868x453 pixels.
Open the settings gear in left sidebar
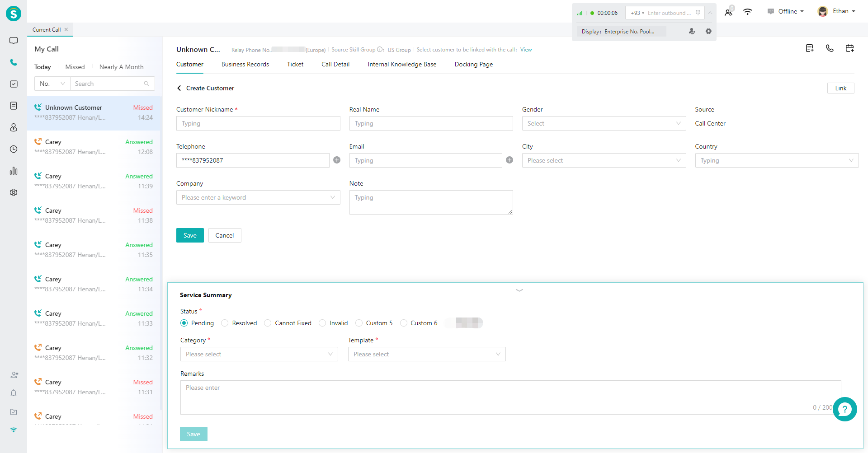pos(14,192)
